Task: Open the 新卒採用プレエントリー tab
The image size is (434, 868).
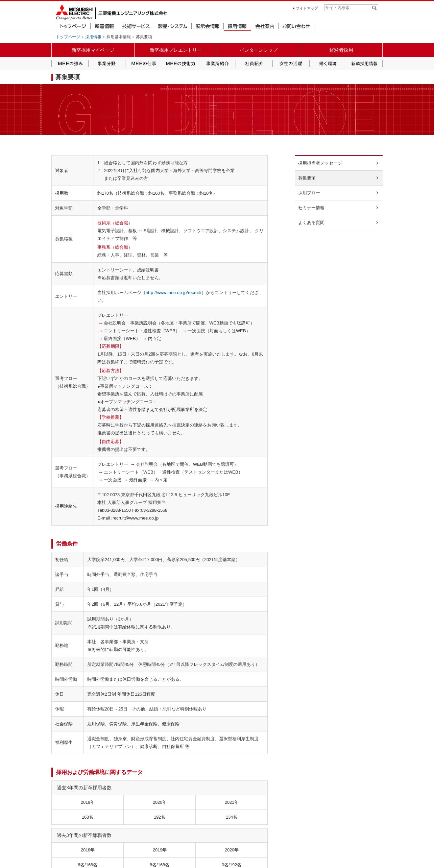Action: [x=176, y=50]
